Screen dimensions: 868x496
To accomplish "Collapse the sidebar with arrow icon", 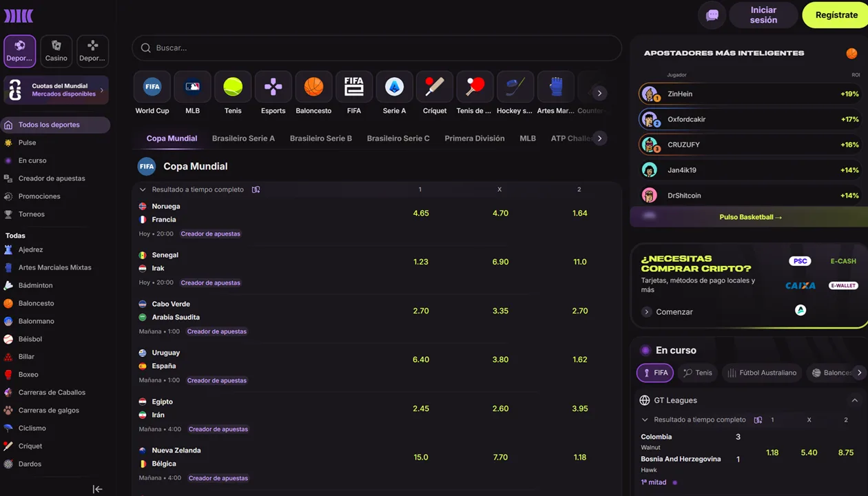I will 98,489.
